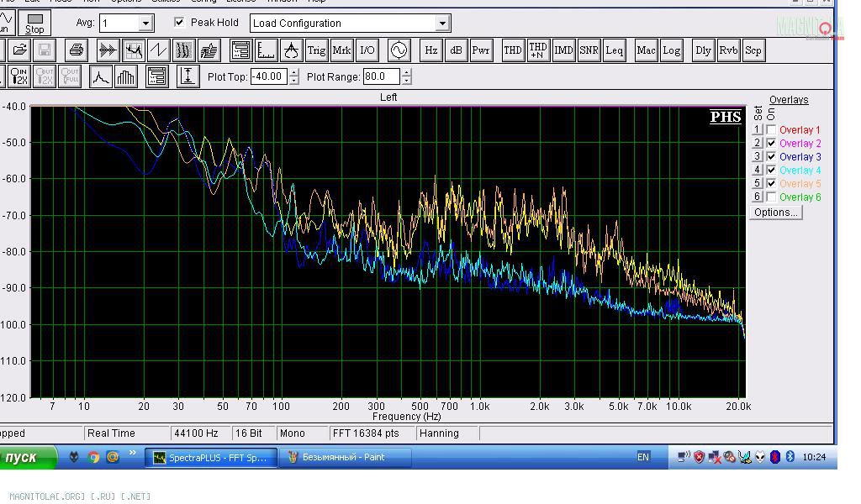The height and width of the screenshot is (504, 861).
Task: Disable the Overlay 2 checkbox
Action: tap(771, 143)
